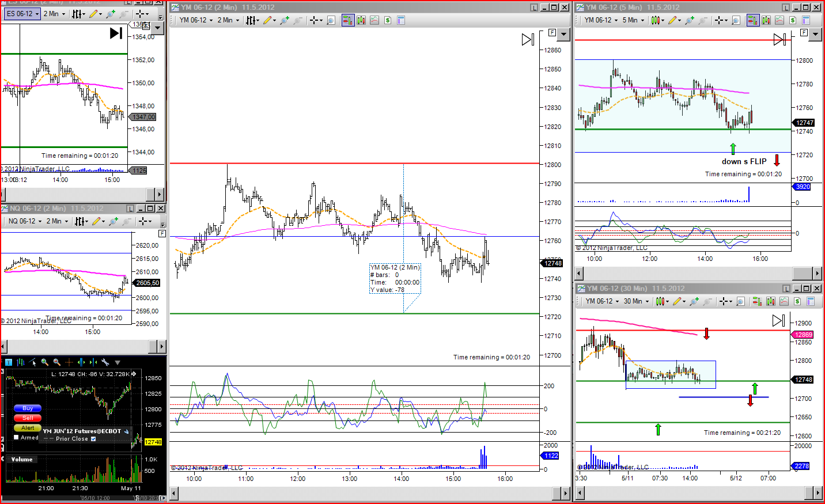The image size is (825, 504).
Task: Open wrench settings in black chart toolbar
Action: [x=105, y=362]
